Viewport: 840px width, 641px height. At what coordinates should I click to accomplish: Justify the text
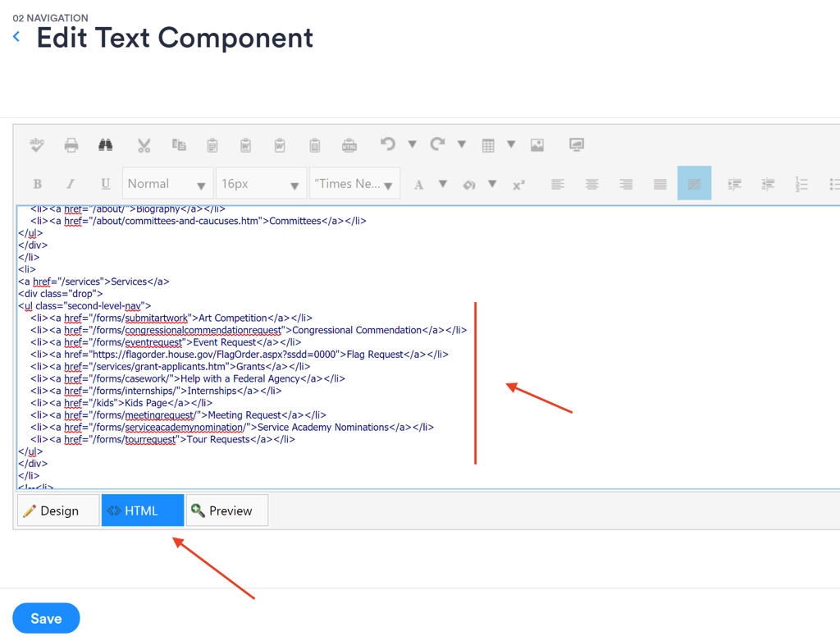(660, 185)
